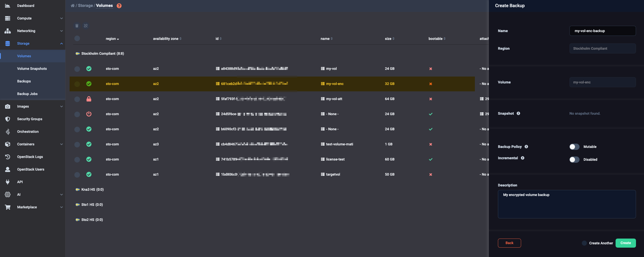644x257 pixels.
Task: Select the targetvol row checkbox
Action: 77,175
